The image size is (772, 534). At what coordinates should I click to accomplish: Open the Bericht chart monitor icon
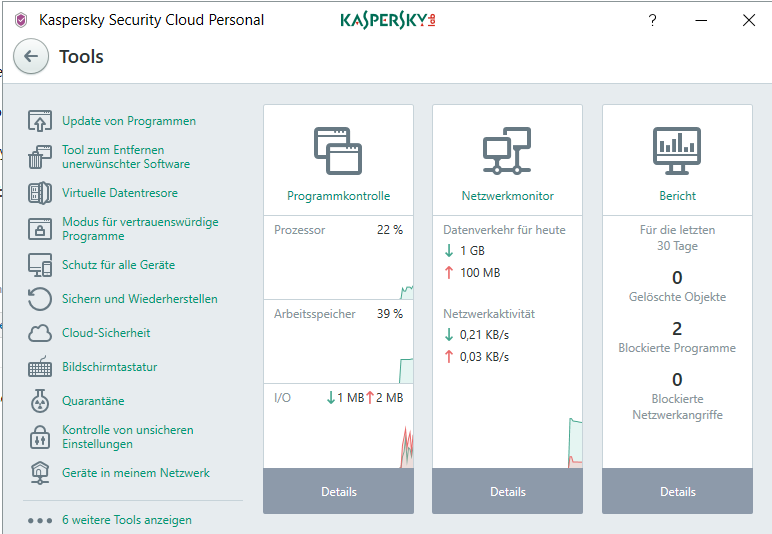pos(677,150)
